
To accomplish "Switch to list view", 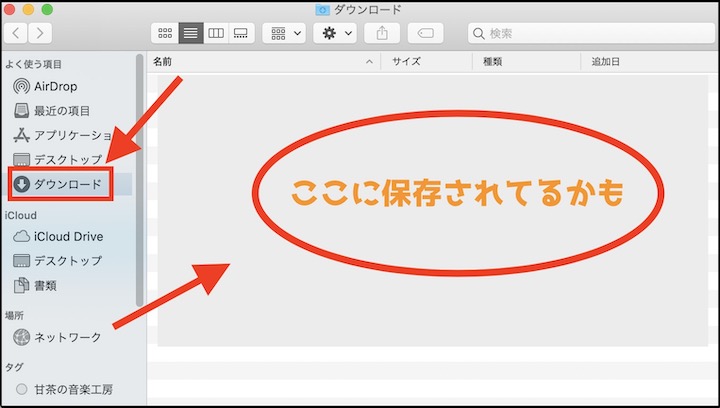I will 191,33.
